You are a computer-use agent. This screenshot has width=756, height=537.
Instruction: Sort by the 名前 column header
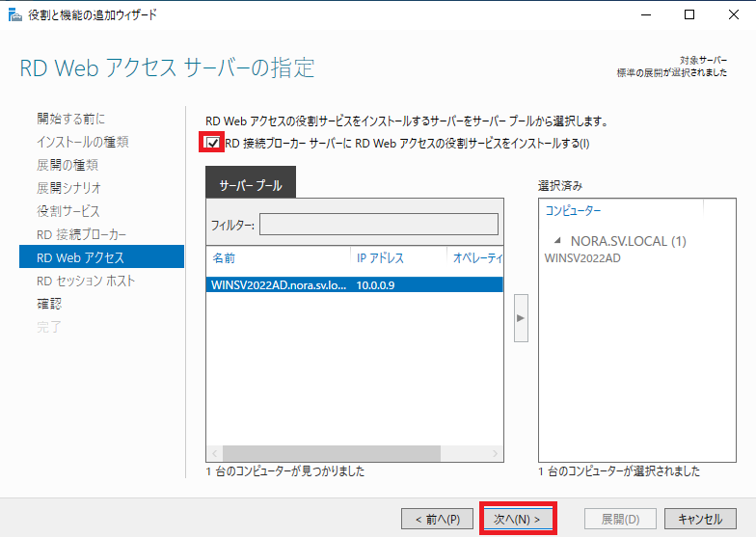click(224, 258)
